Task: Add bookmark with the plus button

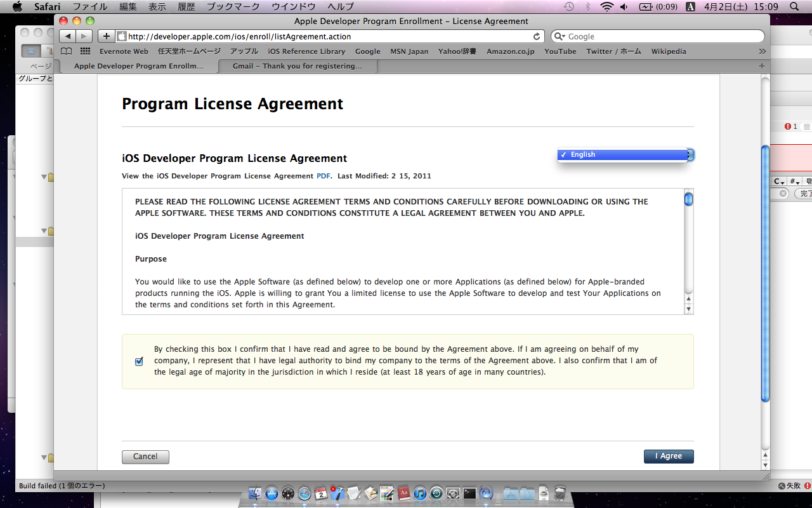Action: point(106,36)
